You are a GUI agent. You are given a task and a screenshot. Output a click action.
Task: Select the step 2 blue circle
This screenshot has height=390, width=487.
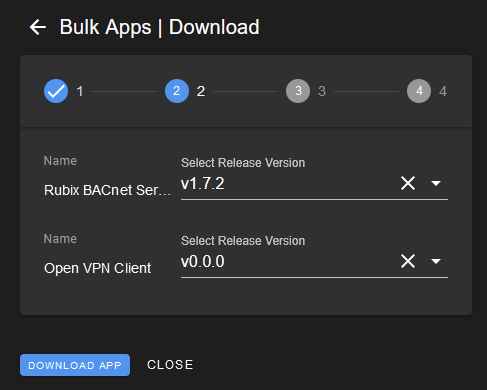[177, 91]
